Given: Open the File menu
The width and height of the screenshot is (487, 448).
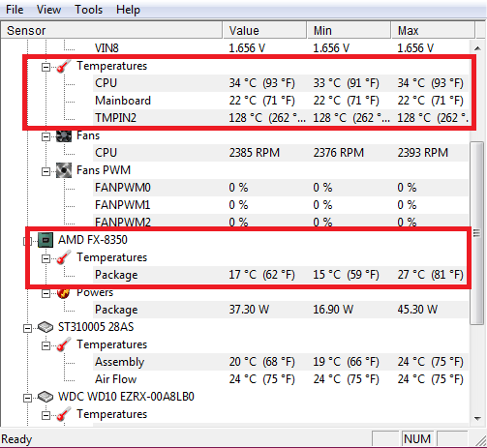Looking at the screenshot, I should click(x=15, y=10).
